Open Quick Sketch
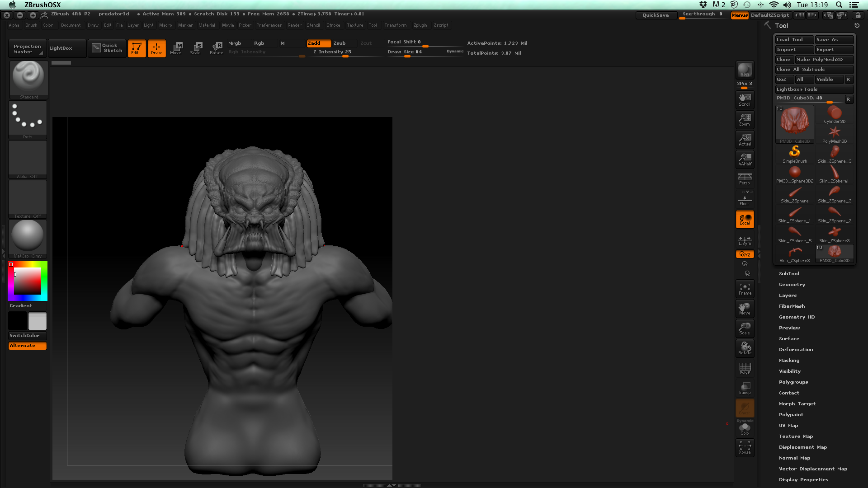Viewport: 868px width, 488px height. point(107,48)
